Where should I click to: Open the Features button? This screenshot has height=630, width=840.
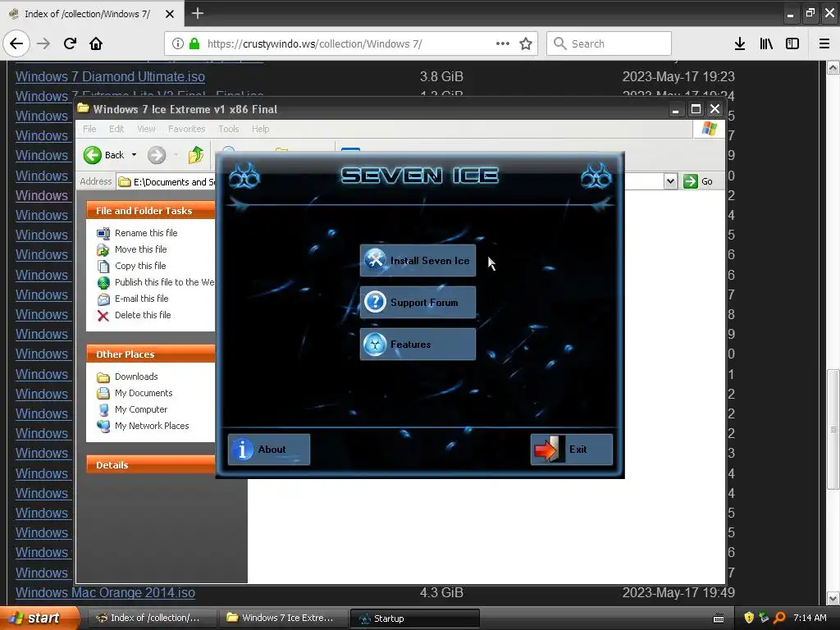coord(418,344)
